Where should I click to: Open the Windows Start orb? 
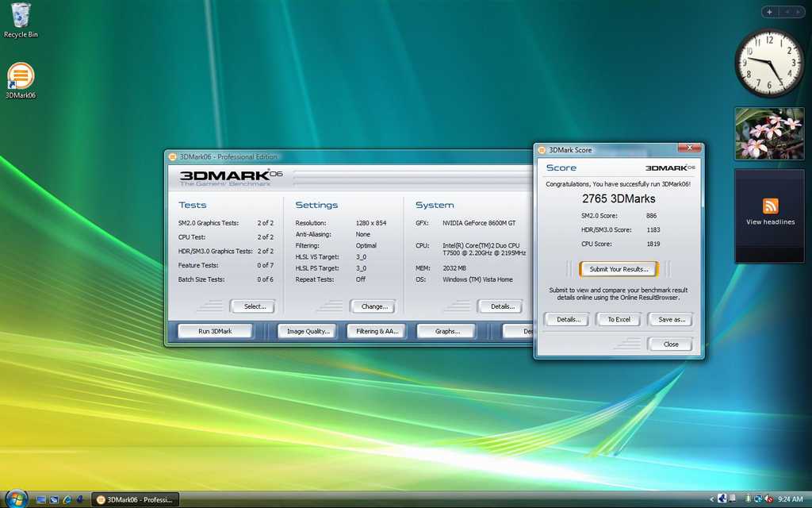point(16,499)
